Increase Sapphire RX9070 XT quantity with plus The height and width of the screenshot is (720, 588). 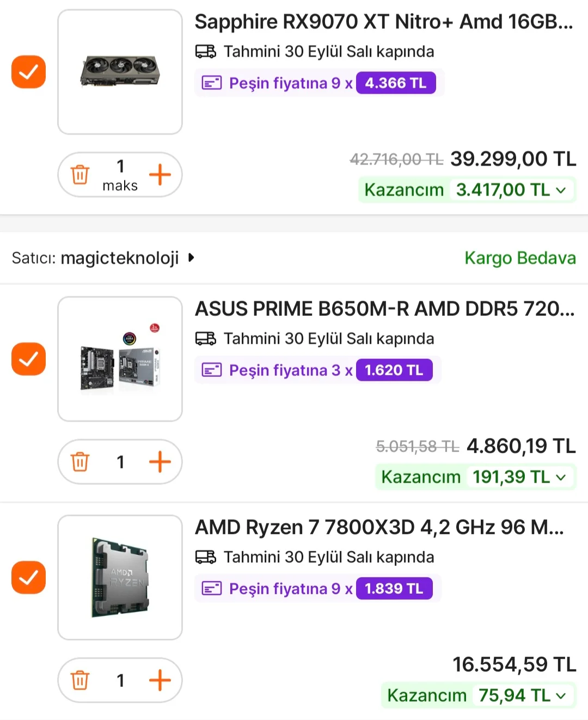click(160, 175)
